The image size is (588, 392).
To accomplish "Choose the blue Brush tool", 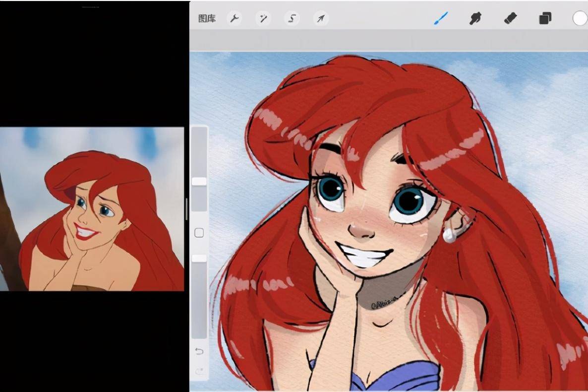I will tap(440, 18).
